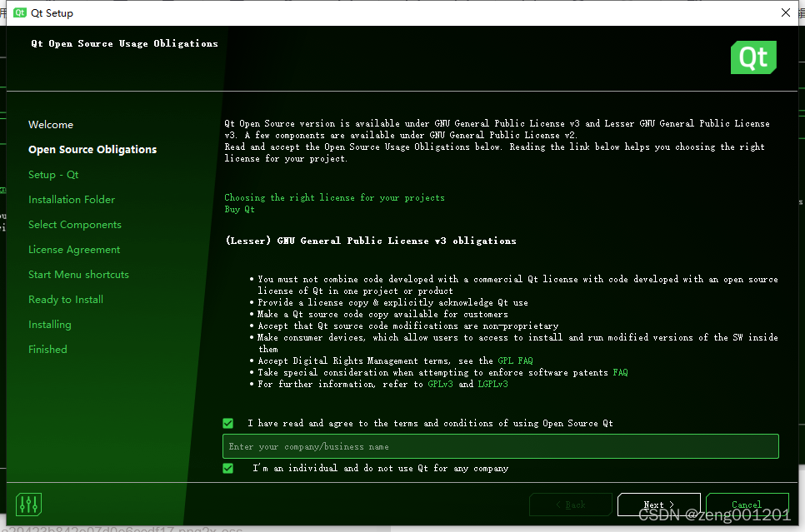Select the Setup - Qt step
This screenshot has width=805, height=532.
point(53,174)
